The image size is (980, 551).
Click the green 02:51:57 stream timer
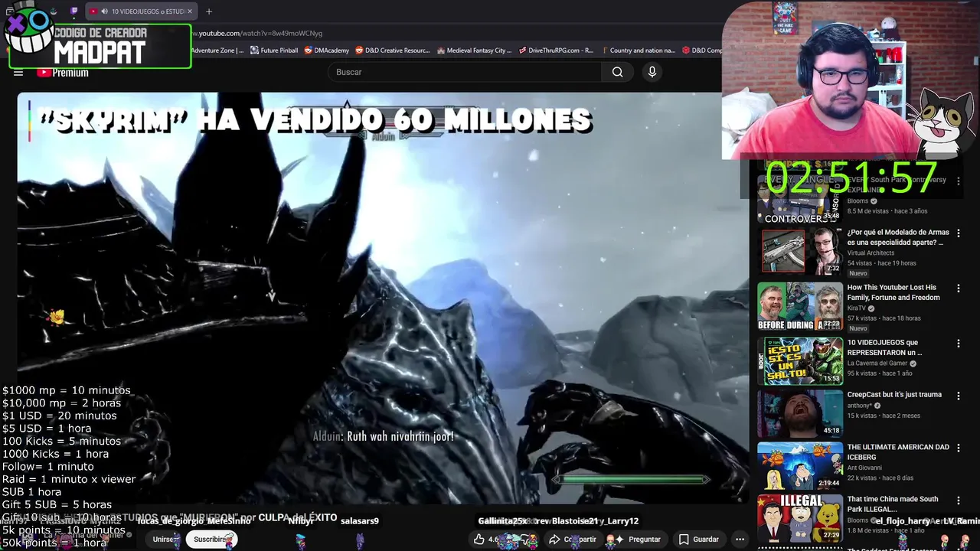click(851, 178)
